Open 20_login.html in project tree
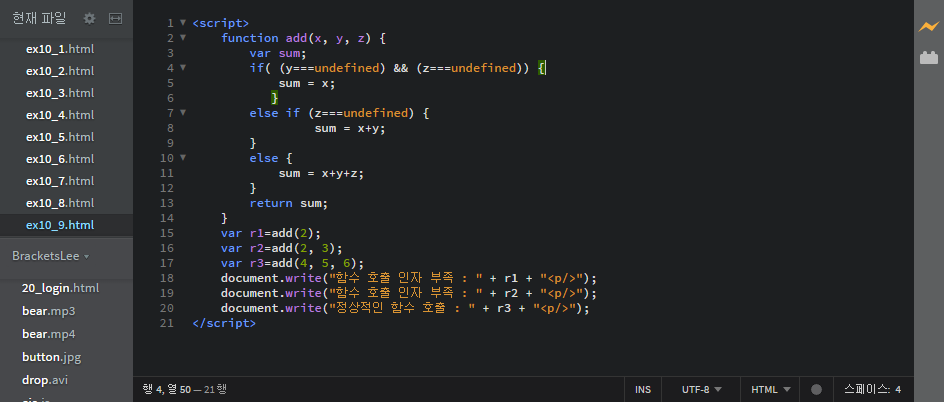The height and width of the screenshot is (402, 944). 61,288
